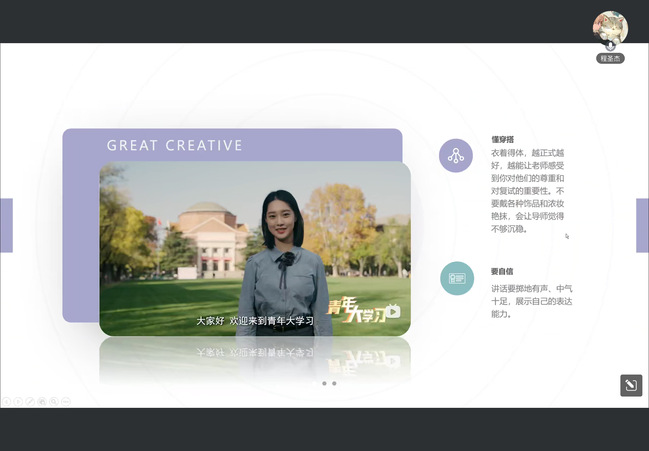Click the see-all-slides icon in slideshow toolbar
Viewport: 649px width, 451px height.
[41, 400]
